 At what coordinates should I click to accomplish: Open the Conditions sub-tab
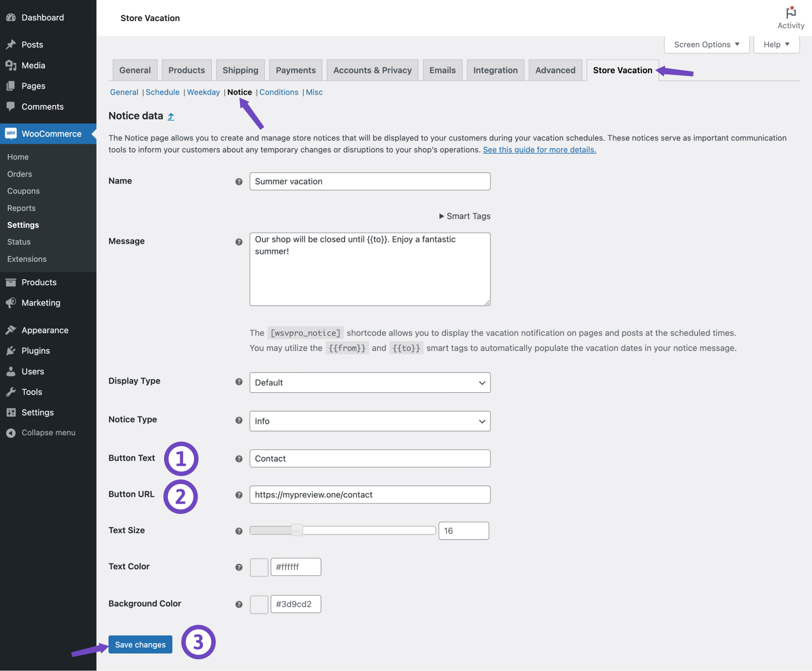pos(278,92)
